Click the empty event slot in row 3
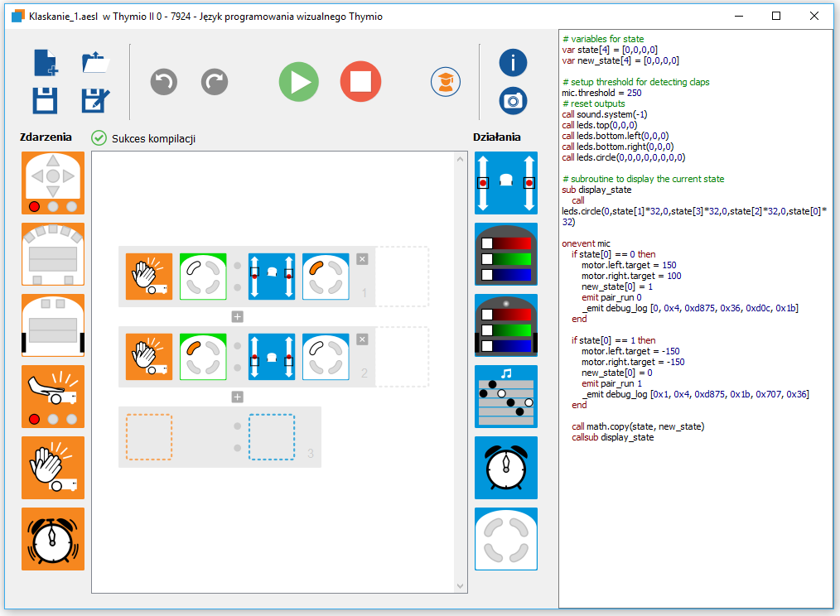The image size is (840, 616). pyautogui.click(x=149, y=437)
